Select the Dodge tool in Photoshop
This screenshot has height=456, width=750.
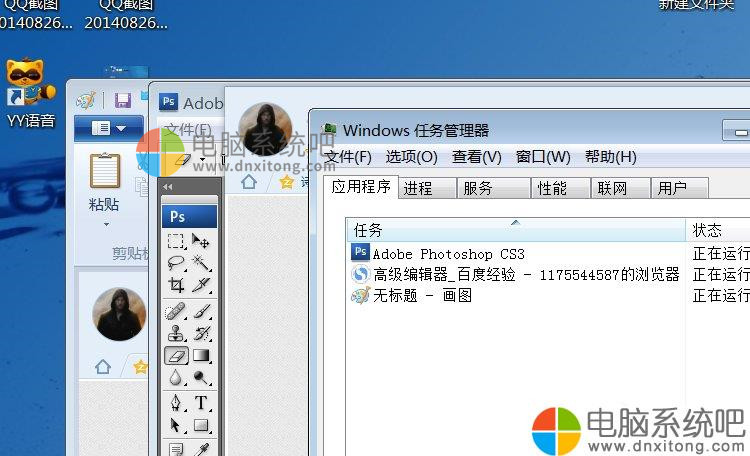click(200, 378)
